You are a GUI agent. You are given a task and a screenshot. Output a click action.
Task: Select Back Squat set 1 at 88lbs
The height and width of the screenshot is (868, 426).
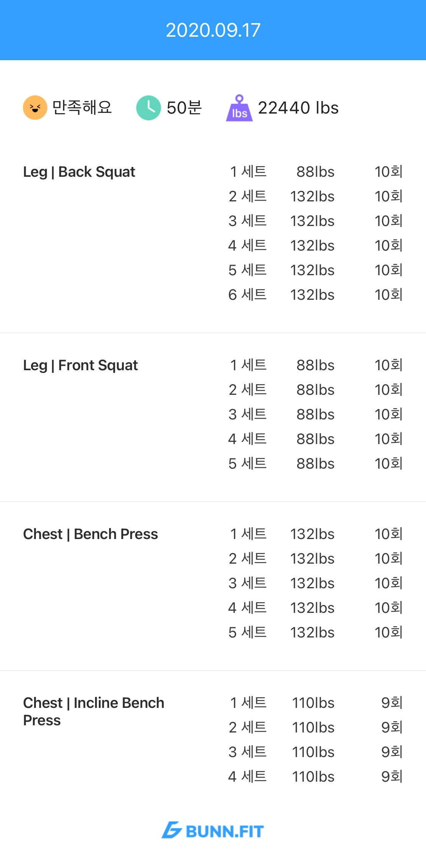315,172
